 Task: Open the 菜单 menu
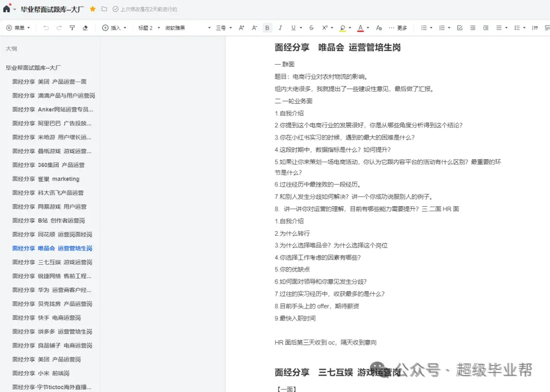pos(18,27)
